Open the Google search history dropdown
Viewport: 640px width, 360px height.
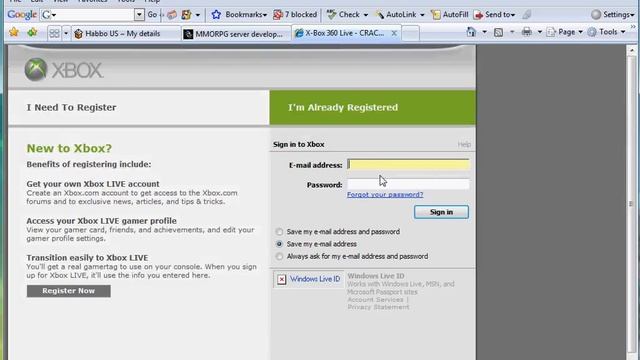point(139,15)
